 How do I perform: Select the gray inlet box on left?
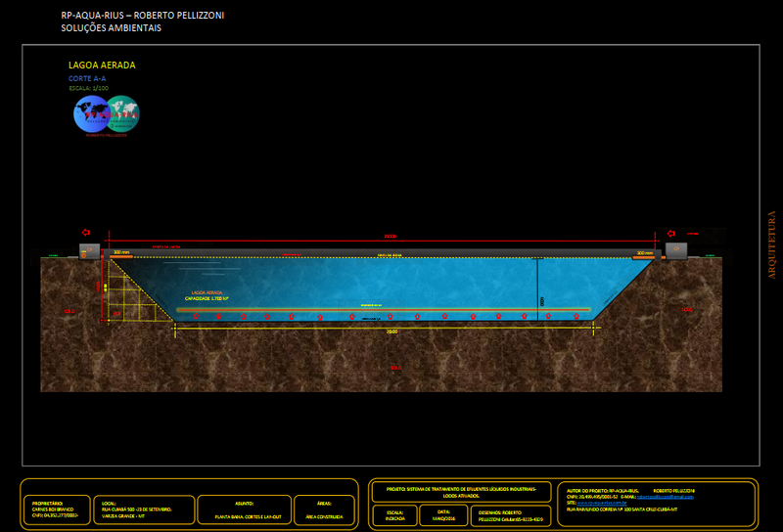click(x=89, y=252)
